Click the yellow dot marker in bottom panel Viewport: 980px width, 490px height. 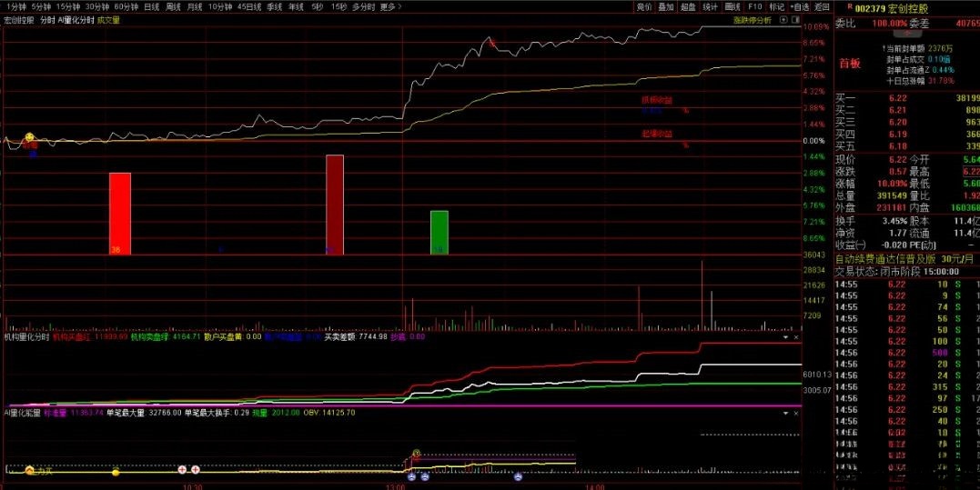click(116, 472)
